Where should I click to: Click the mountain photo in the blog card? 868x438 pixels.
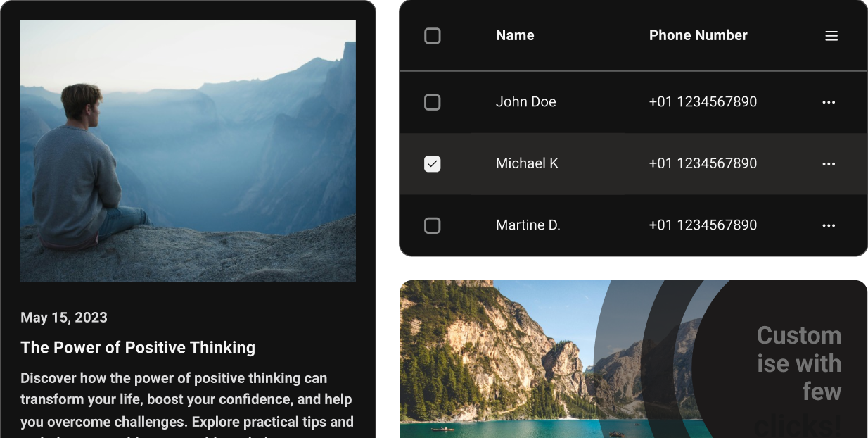(188, 151)
